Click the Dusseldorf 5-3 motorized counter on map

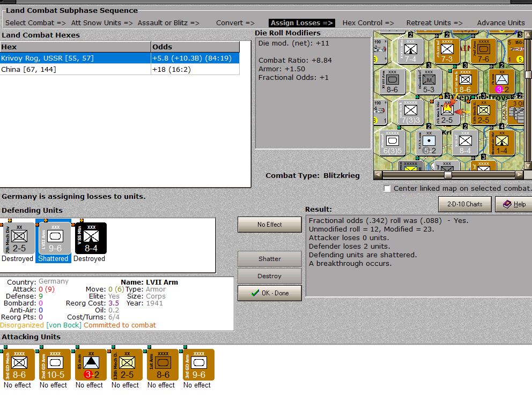pyautogui.click(x=428, y=83)
